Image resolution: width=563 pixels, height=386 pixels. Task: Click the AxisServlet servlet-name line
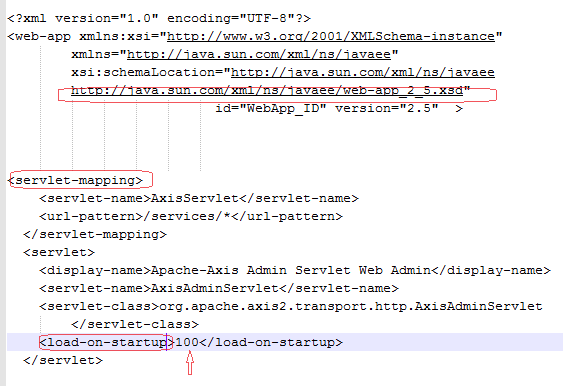click(199, 198)
